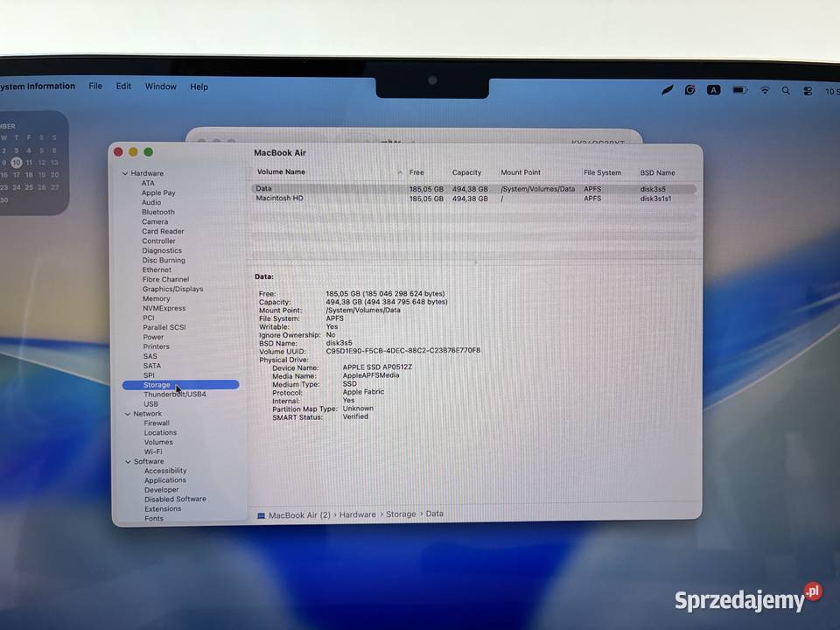Select Volumes under Network
This screenshot has height=630, width=840.
[x=158, y=443]
